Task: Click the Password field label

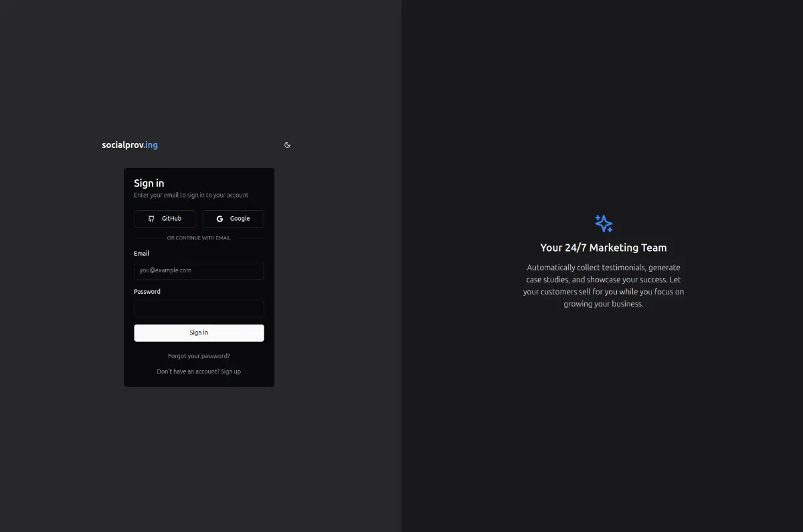Action: (147, 292)
